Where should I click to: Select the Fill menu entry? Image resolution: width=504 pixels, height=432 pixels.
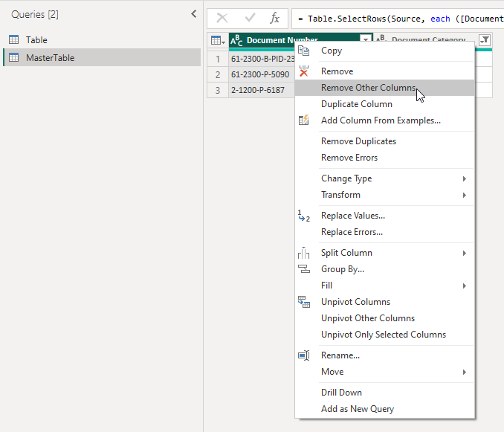(x=384, y=286)
